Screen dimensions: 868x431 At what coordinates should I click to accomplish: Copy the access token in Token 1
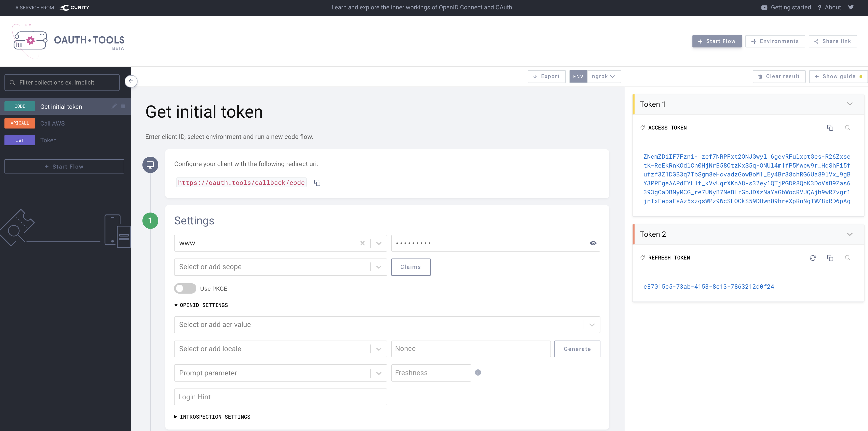pyautogui.click(x=830, y=128)
